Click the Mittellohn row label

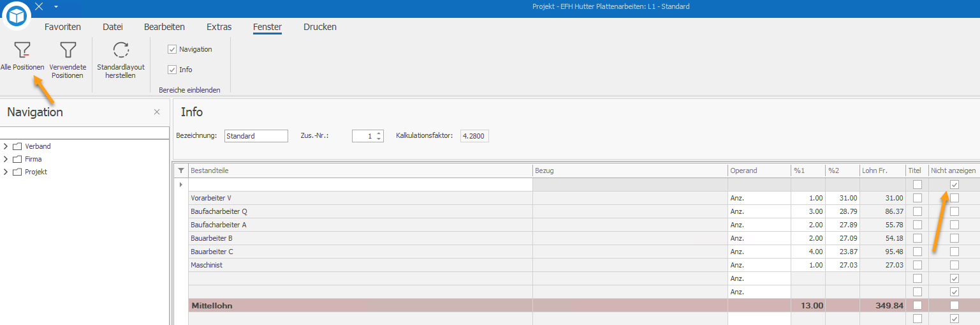point(212,306)
